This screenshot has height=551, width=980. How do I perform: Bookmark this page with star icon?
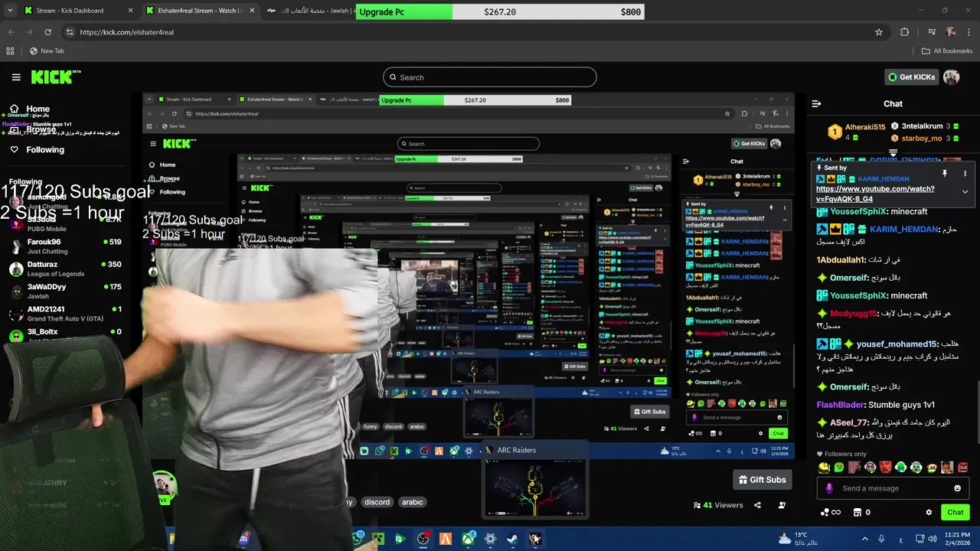pos(879,32)
